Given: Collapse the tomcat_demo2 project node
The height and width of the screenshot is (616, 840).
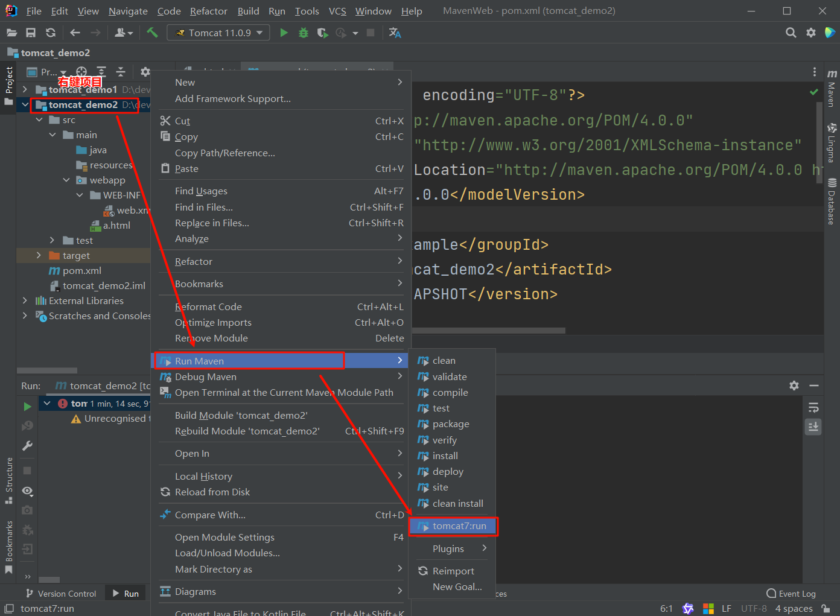Looking at the screenshot, I should [x=25, y=105].
